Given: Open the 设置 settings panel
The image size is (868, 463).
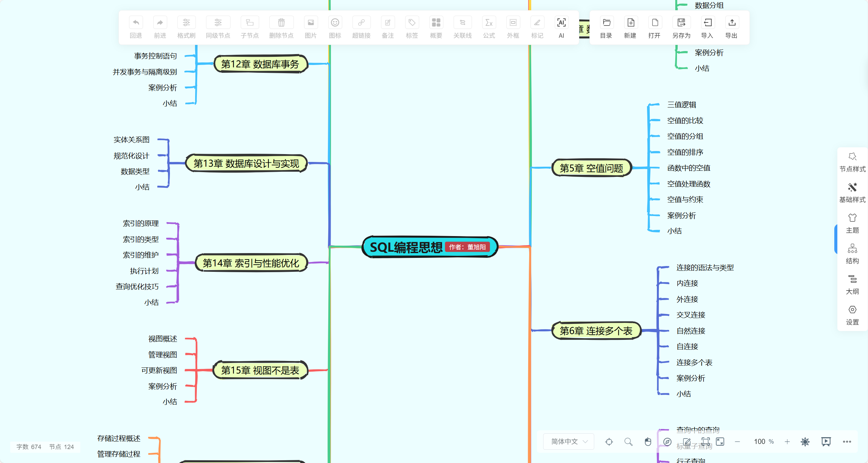Looking at the screenshot, I should pyautogui.click(x=852, y=315).
